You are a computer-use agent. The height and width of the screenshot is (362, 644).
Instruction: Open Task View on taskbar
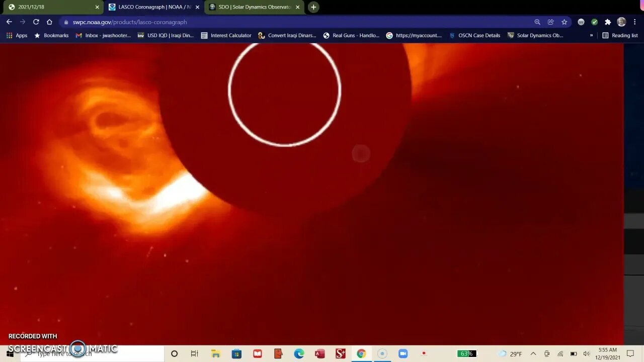pyautogui.click(x=195, y=353)
